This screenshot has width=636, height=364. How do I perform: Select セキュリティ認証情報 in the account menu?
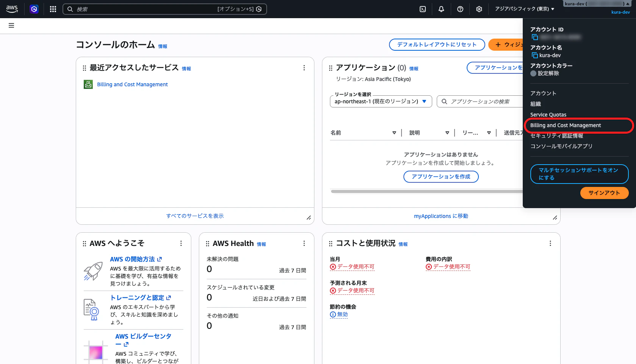557,136
